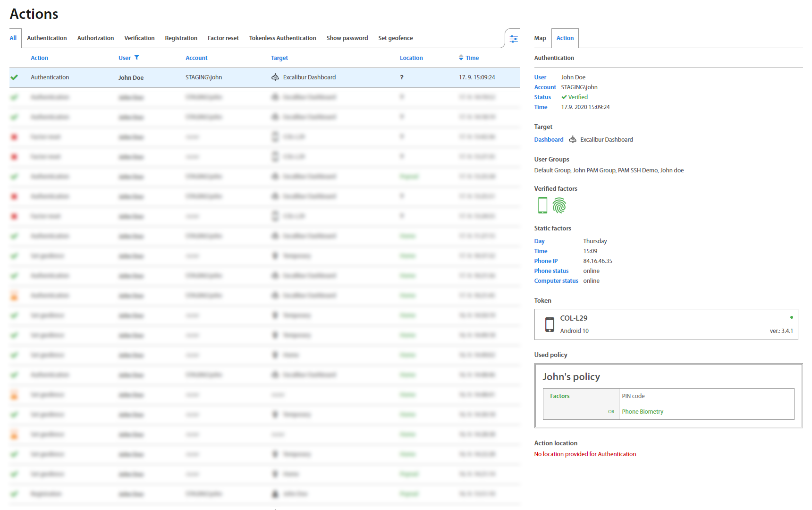Image resolution: width=812 pixels, height=510 pixels.
Task: Open the filter settings sliders icon
Action: pyautogui.click(x=514, y=39)
